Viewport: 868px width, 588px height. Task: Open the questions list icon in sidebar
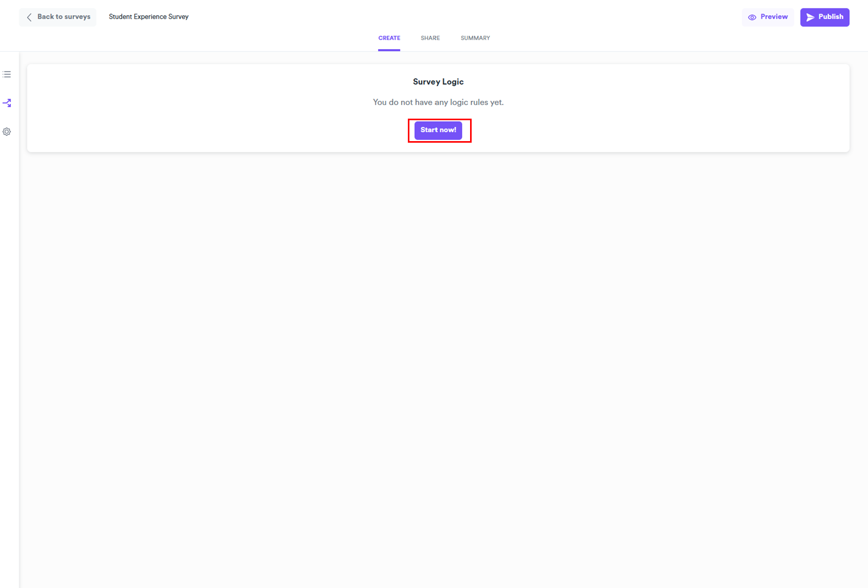(x=7, y=74)
